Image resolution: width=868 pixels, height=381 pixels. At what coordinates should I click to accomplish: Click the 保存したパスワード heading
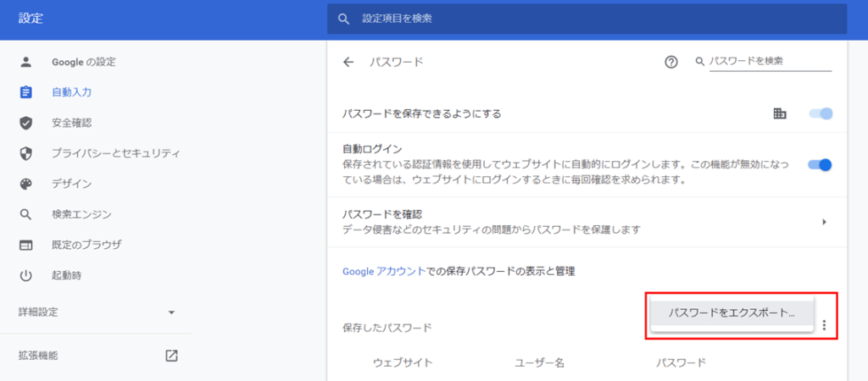(x=387, y=328)
